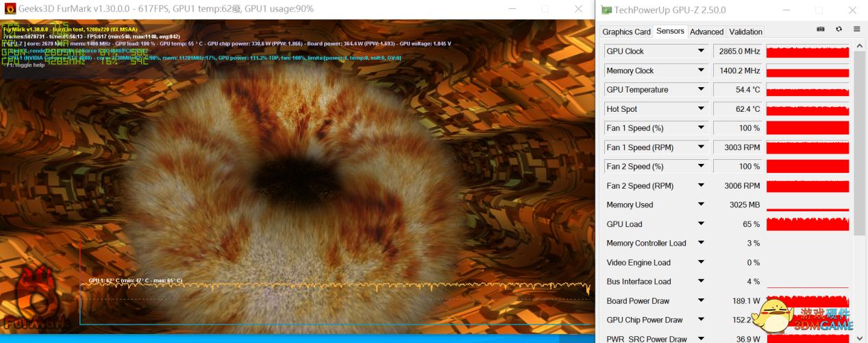Expand the Bus Interface Load dropdown
Viewport: 868px width, 343px height.
[701, 281]
